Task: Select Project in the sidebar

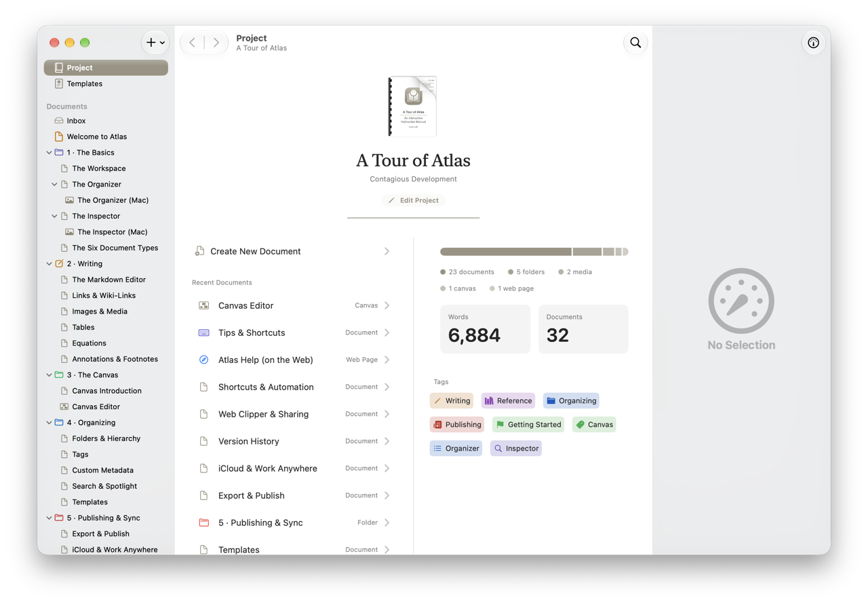Action: (x=106, y=68)
